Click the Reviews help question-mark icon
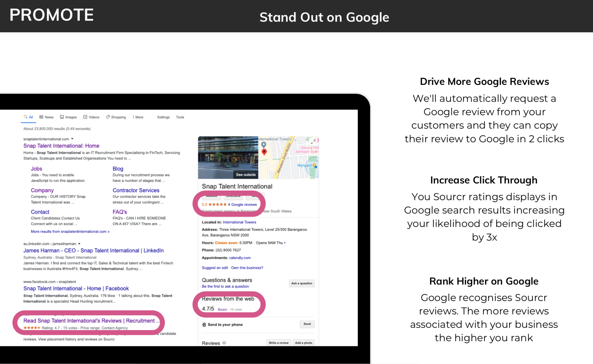The height and width of the screenshot is (364, 593). pos(224,343)
